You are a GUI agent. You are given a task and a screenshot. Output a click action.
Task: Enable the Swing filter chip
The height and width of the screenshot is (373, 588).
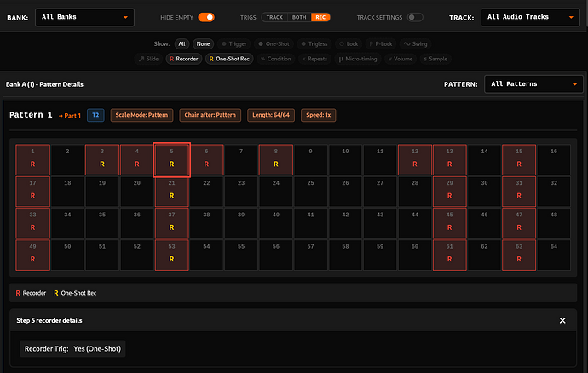(416, 44)
